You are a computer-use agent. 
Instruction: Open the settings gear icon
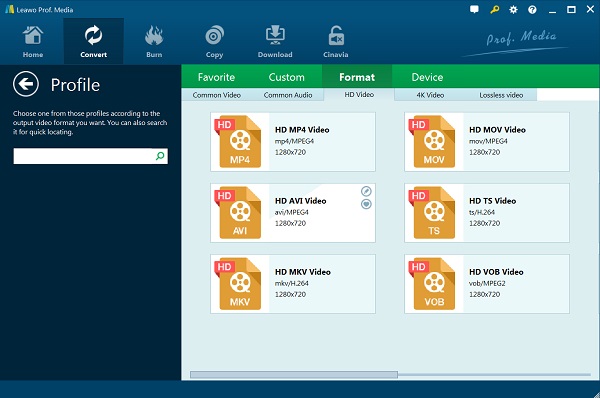coord(513,10)
